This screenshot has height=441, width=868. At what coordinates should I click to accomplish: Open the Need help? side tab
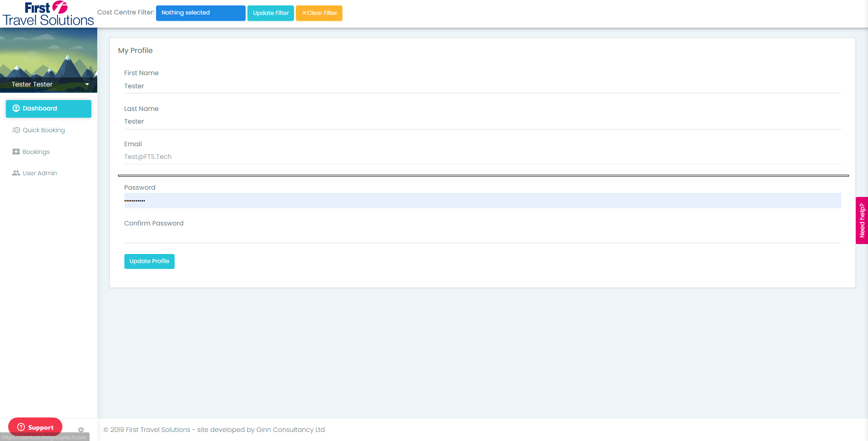(862, 220)
